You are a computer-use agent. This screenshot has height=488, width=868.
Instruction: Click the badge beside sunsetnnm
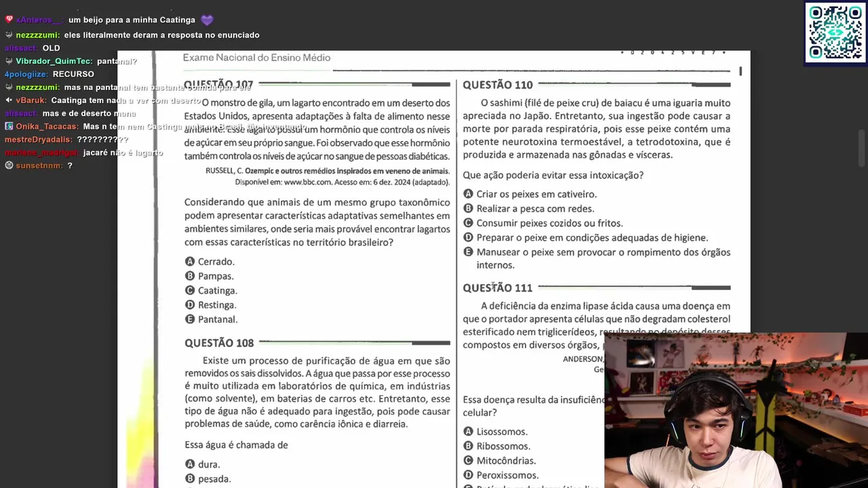coord(9,165)
